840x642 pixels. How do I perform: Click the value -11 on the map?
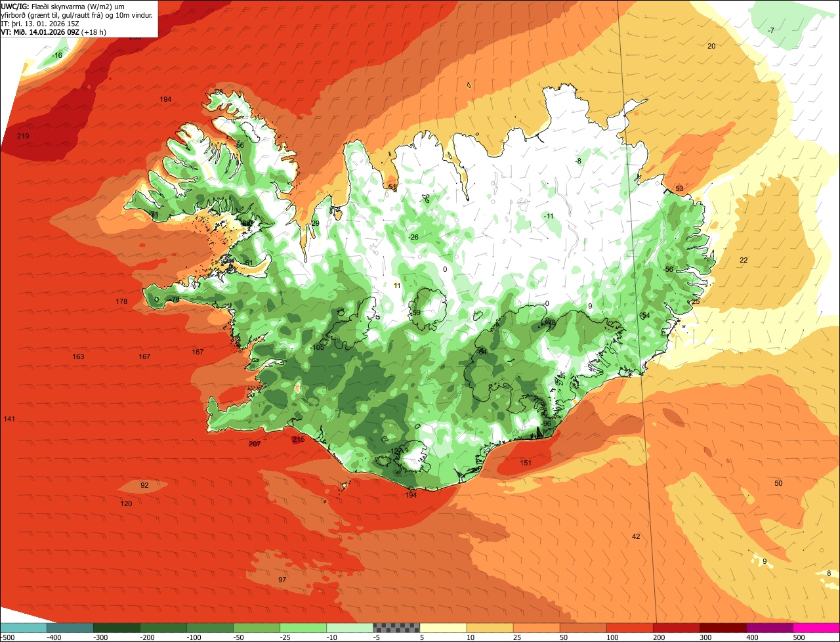click(548, 216)
